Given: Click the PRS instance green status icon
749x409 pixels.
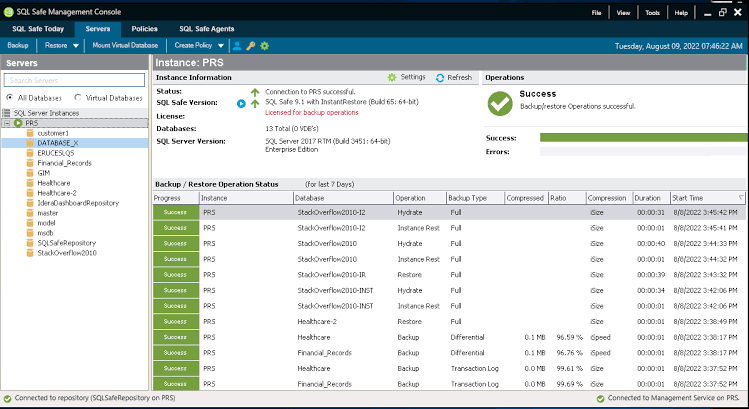Looking at the screenshot, I should click(18, 123).
